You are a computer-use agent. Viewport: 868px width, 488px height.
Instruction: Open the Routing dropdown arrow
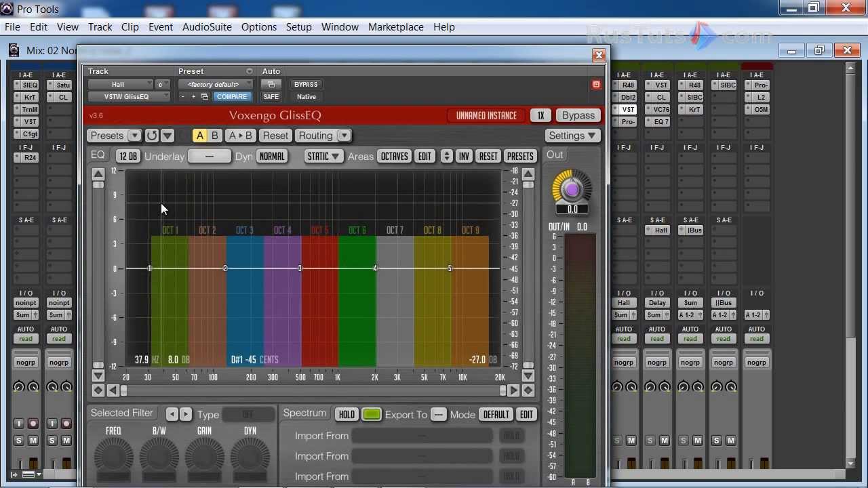pyautogui.click(x=344, y=136)
